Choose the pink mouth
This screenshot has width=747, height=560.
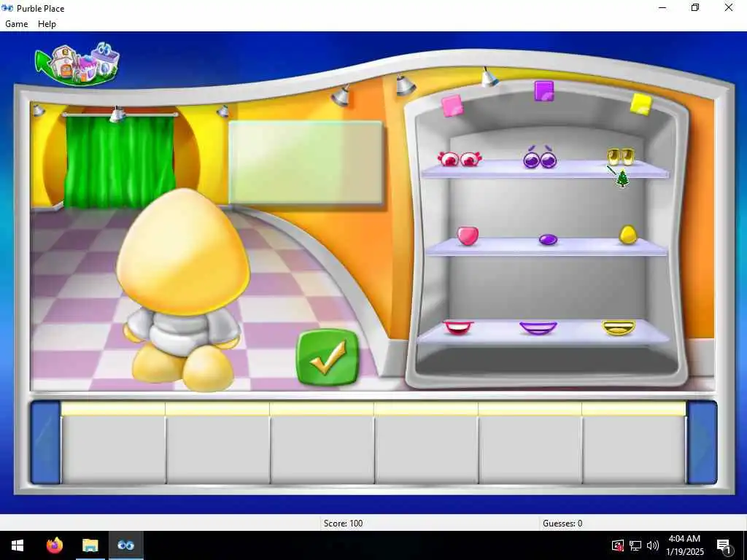[x=458, y=327]
